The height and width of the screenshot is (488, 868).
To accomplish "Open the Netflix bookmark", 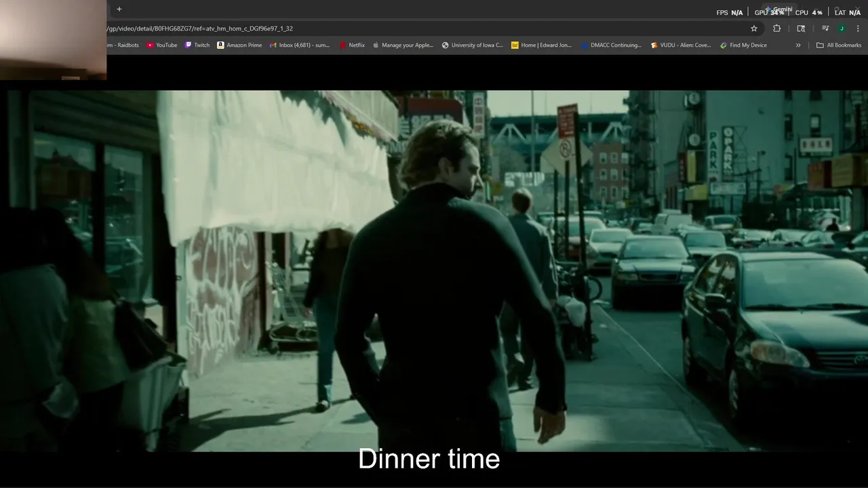I will coord(353,45).
